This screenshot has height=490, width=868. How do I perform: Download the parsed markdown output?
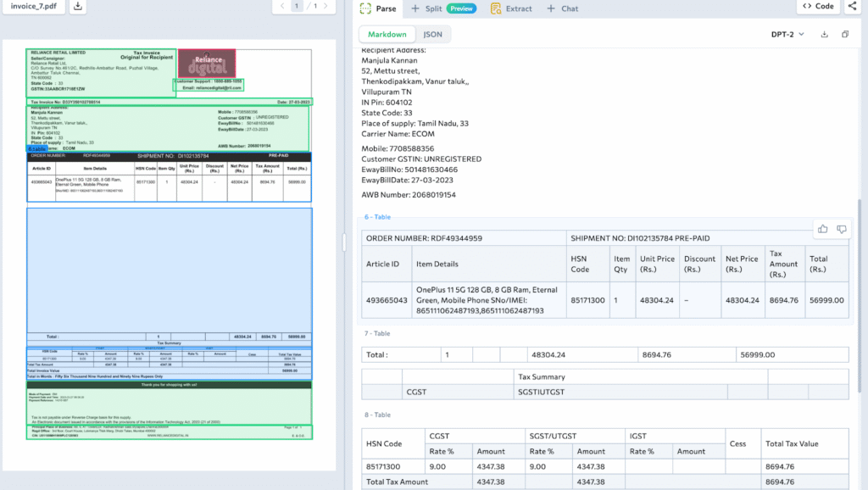coord(825,35)
